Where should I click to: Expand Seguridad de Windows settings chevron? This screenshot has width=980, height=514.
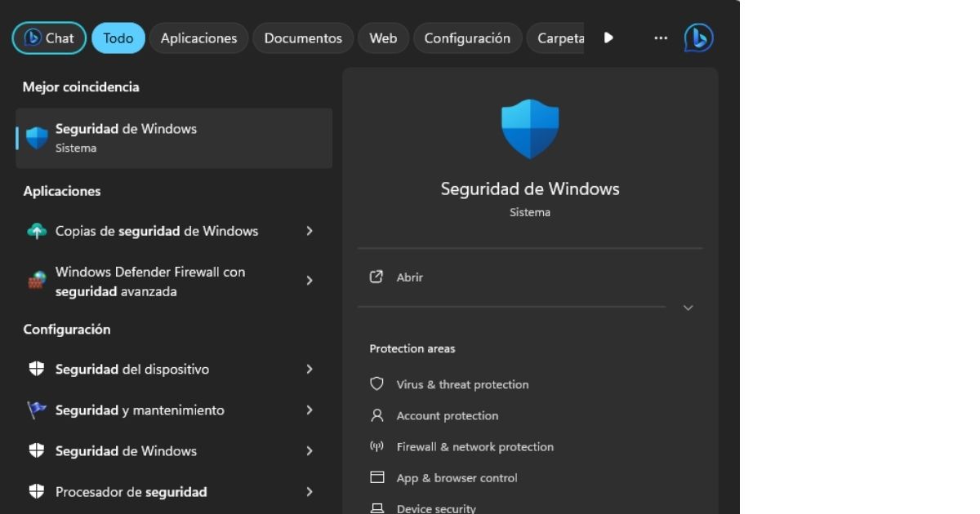(310, 451)
